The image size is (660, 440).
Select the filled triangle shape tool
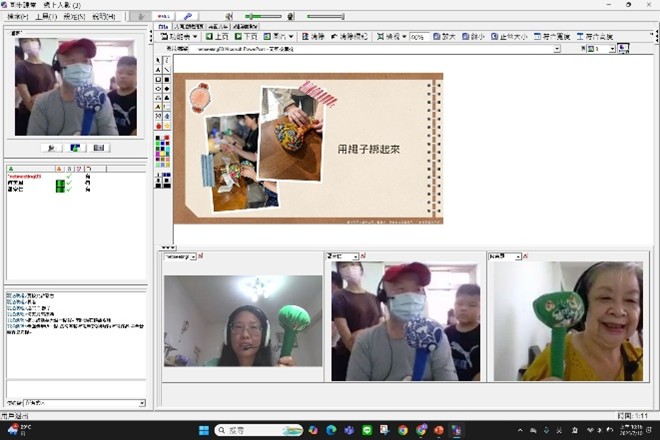(167, 98)
